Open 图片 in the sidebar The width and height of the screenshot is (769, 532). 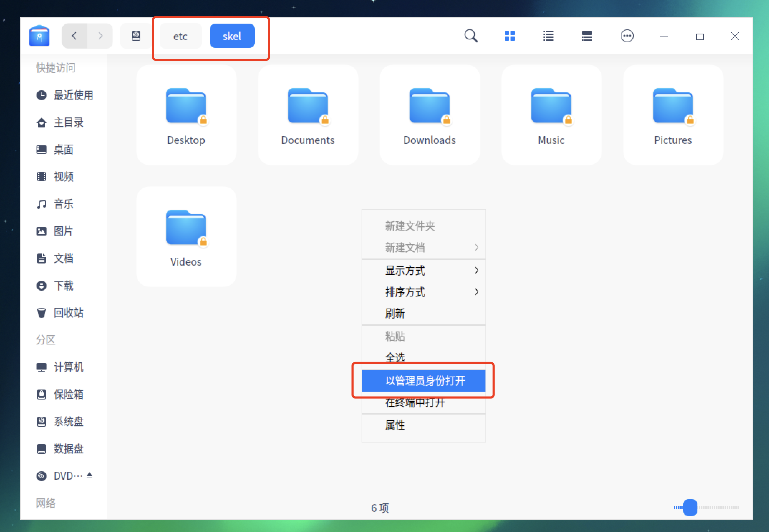click(55, 231)
